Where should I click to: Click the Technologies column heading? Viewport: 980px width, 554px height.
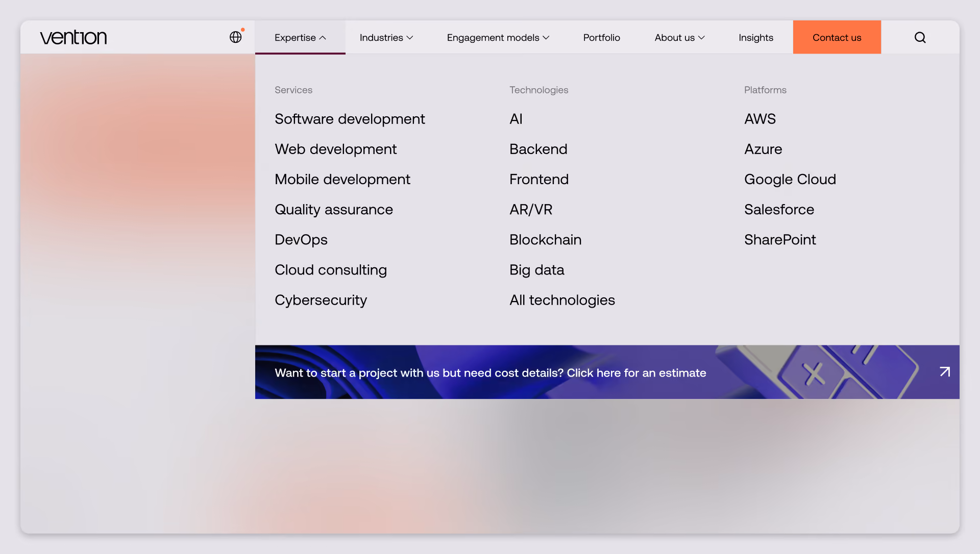(538, 90)
